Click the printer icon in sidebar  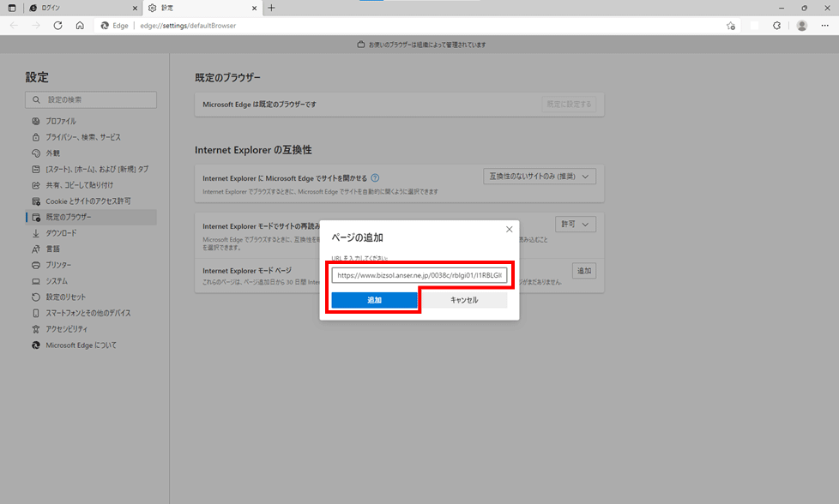36,265
